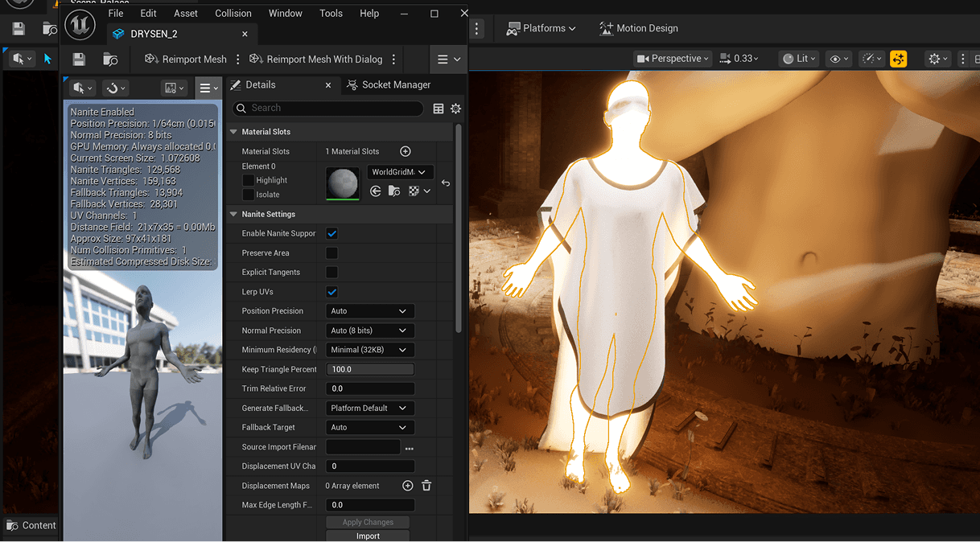Switch to the Socket Manager tab
Screen dimensions: 980x542
tap(395, 85)
